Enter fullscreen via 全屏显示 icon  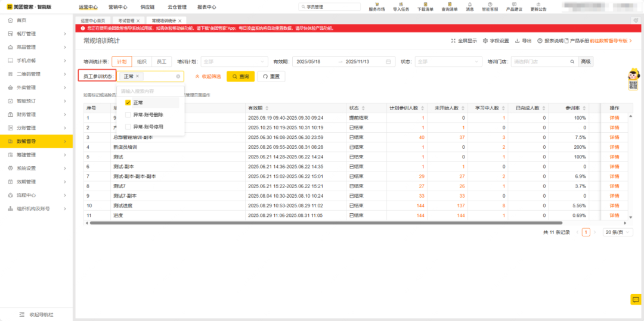click(x=453, y=41)
